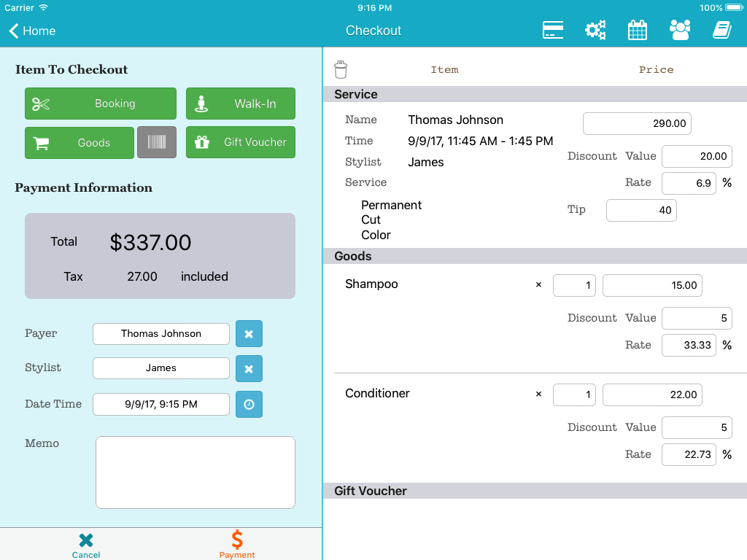This screenshot has width=747, height=560.
Task: Open the book icon in top bar
Action: click(721, 30)
